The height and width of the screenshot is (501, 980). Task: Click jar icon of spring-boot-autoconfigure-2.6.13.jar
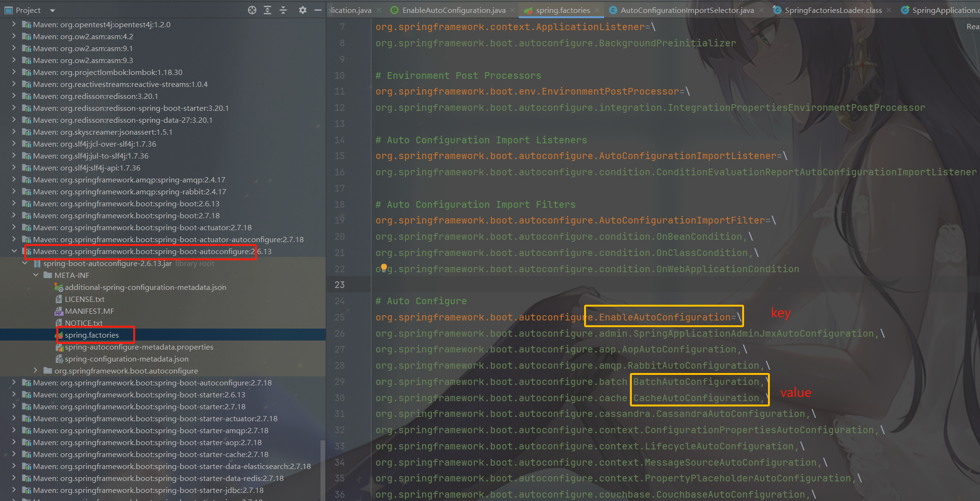pos(37,263)
